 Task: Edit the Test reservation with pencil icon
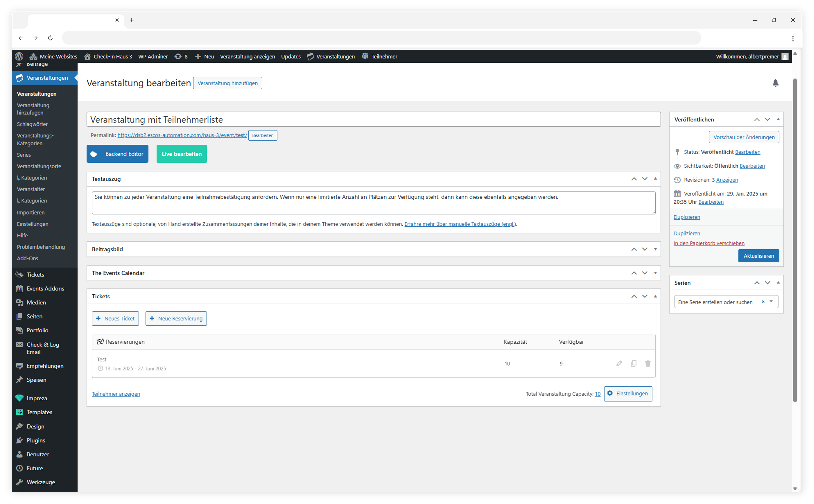click(x=619, y=363)
